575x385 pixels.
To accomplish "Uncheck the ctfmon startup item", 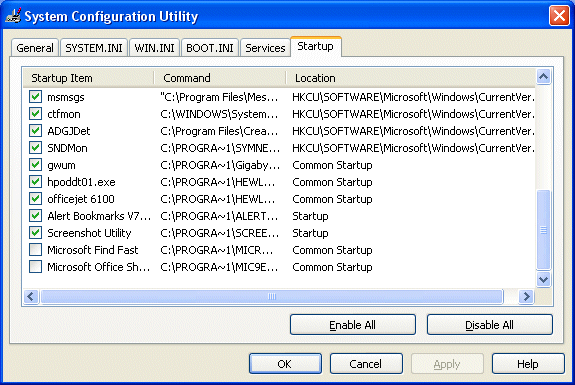I will point(36,114).
